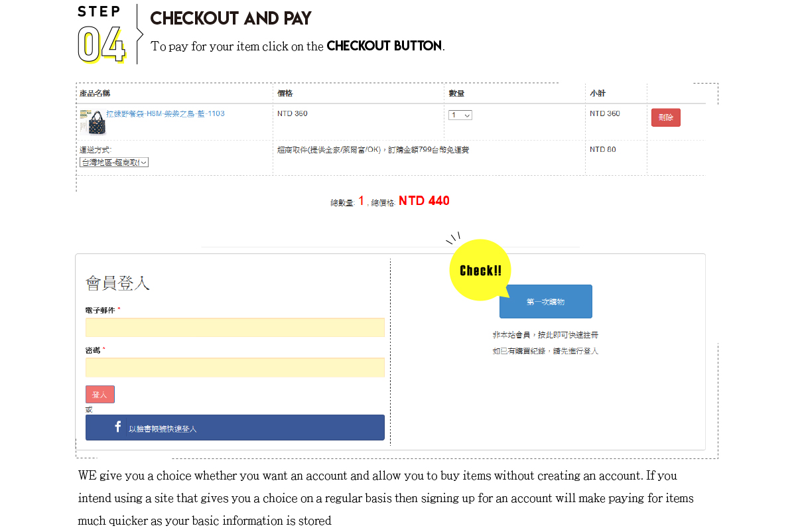Click the 小計 column header
This screenshot has height=532, width=796.
[x=598, y=94]
